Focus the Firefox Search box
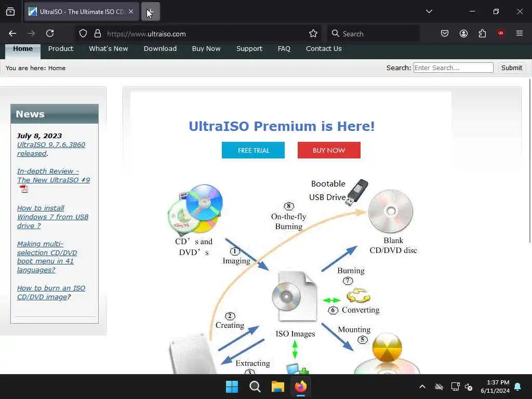The width and height of the screenshot is (532, 399). coord(373,34)
